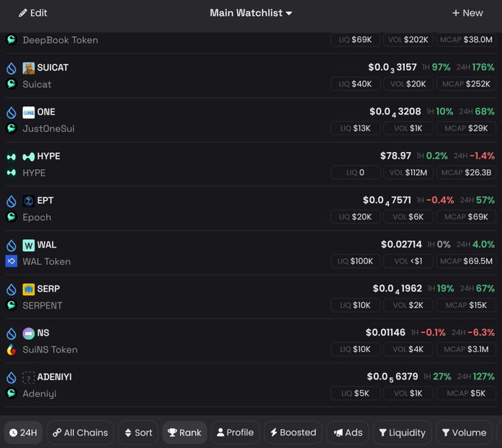The height and width of the screenshot is (448, 502).
Task: Click the Sui chain icon beside EPT
Action: point(11,201)
